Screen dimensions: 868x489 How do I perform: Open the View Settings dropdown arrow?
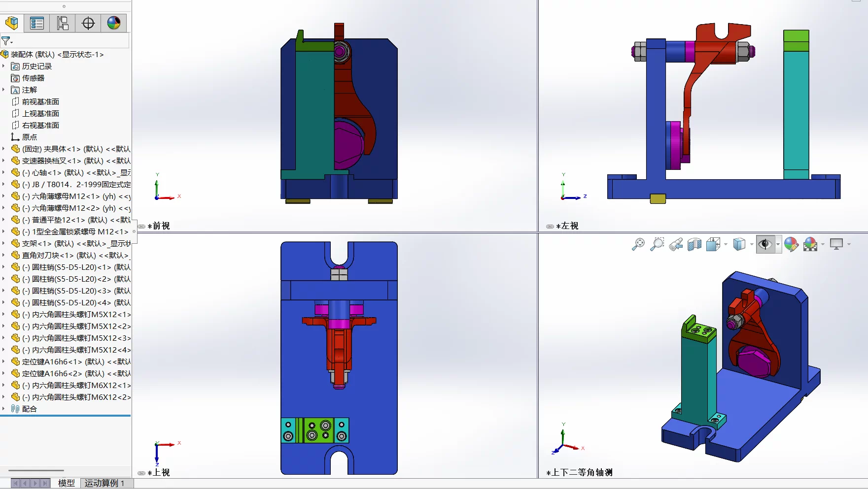pos(849,245)
